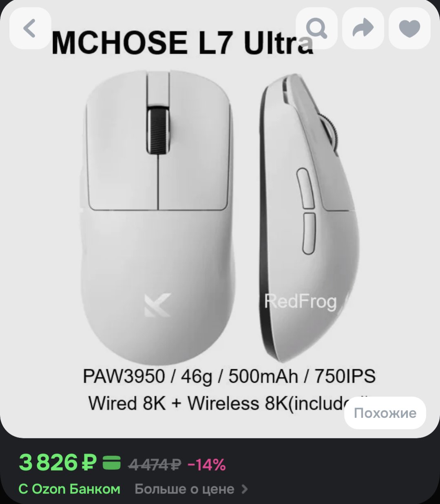Tap the crossed-out 4 474 ₽ old price
The height and width of the screenshot is (504, 440).
(155, 464)
